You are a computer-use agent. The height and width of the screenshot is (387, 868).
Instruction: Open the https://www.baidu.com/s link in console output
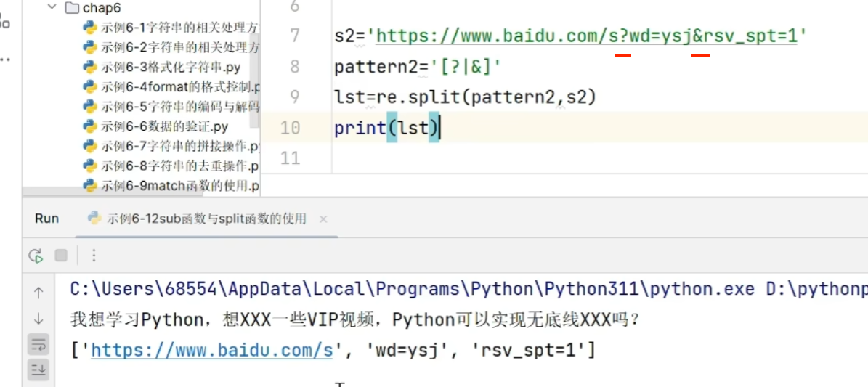212,350
